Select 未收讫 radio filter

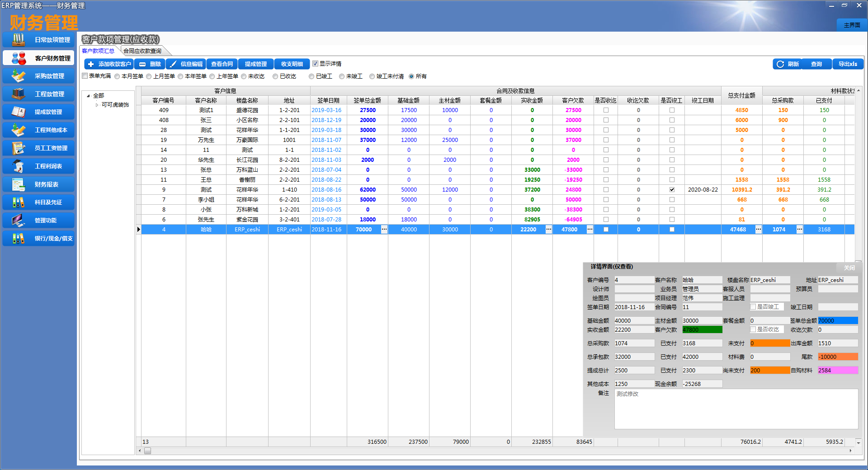coord(244,76)
